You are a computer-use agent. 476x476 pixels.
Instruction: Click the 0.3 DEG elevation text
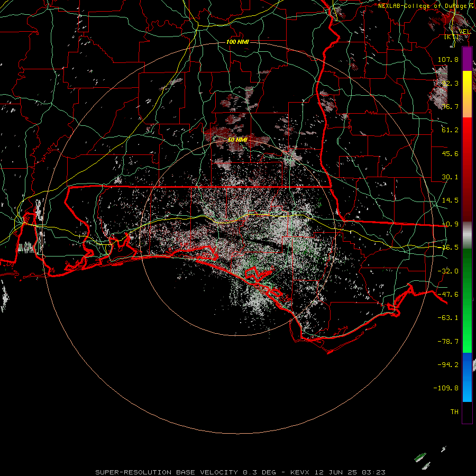[259, 472]
